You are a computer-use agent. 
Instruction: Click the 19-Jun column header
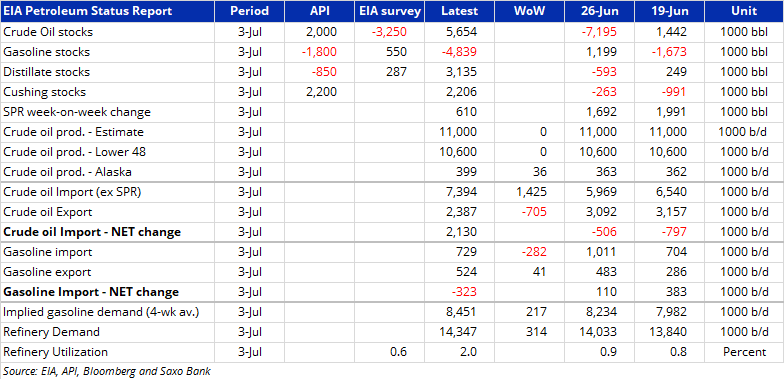[x=670, y=11]
